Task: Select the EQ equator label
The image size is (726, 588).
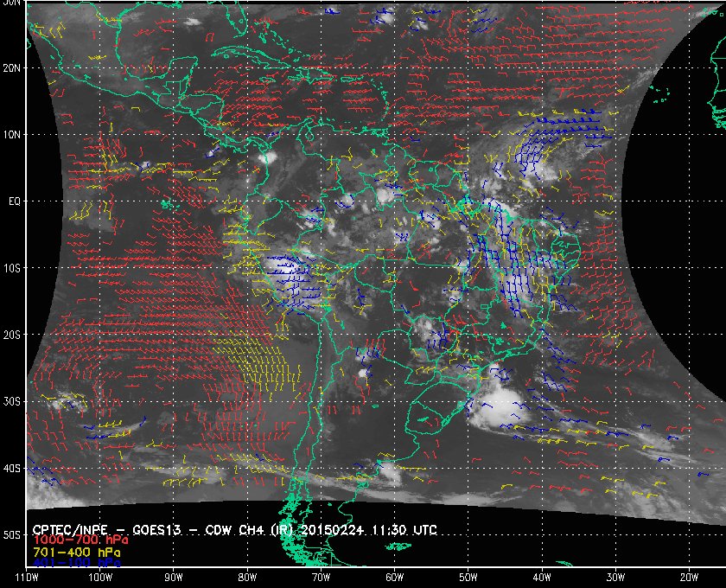Action: click(x=15, y=201)
